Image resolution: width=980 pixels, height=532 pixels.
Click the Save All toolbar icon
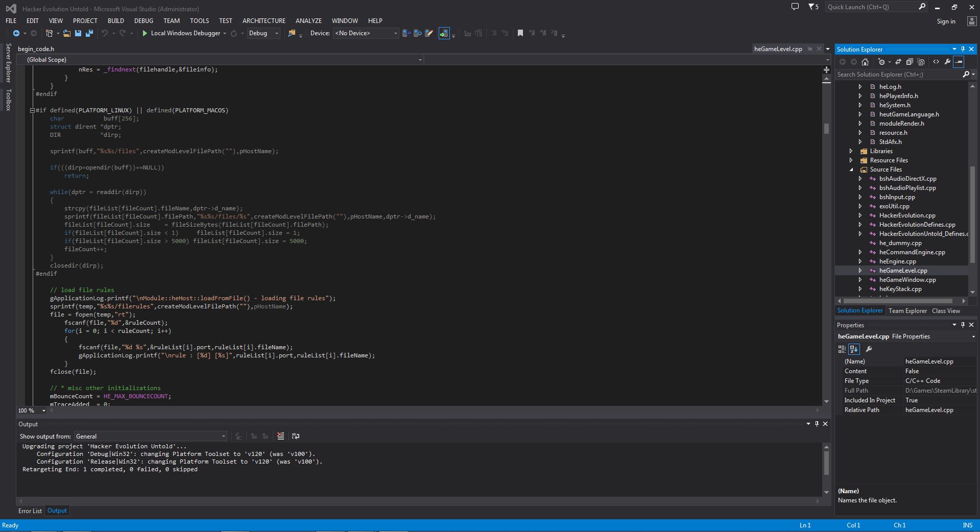(89, 33)
